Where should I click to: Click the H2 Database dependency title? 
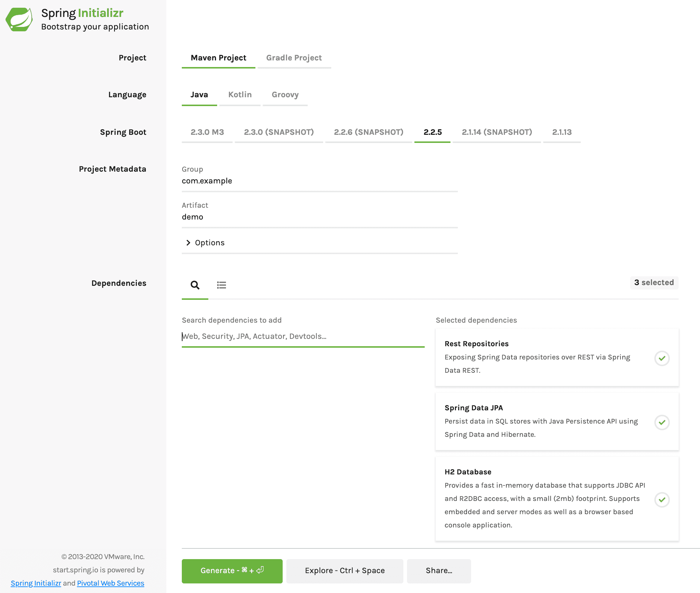468,472
